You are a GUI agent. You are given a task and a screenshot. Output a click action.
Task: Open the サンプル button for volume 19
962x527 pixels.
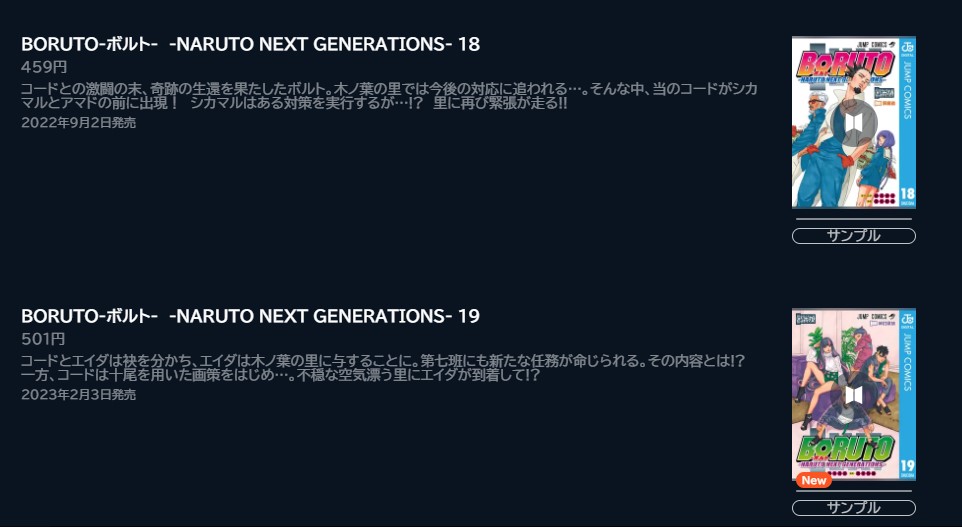[853, 508]
